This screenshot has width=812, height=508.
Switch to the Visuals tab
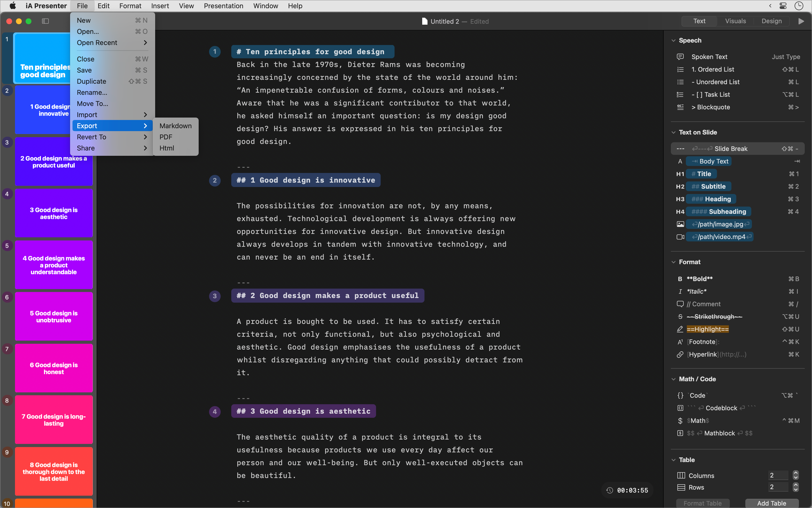tap(735, 21)
